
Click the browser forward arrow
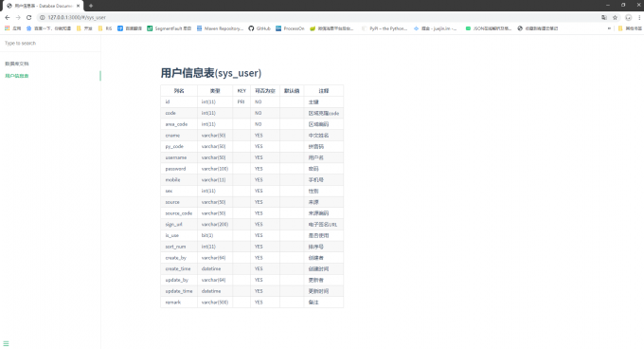click(x=18, y=17)
